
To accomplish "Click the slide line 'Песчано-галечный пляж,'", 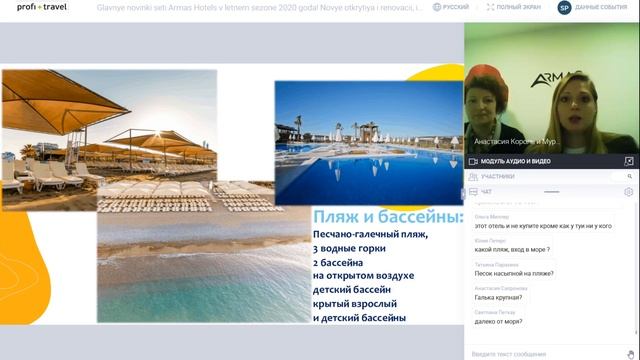I will 370,234.
